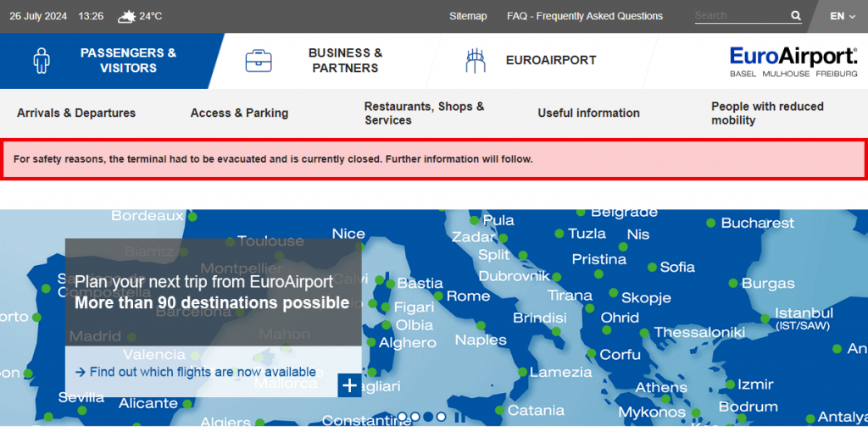868x437 pixels.
Task: Click the EuroAirport Basel Mulhouse Freiburg logo
Action: tap(793, 62)
